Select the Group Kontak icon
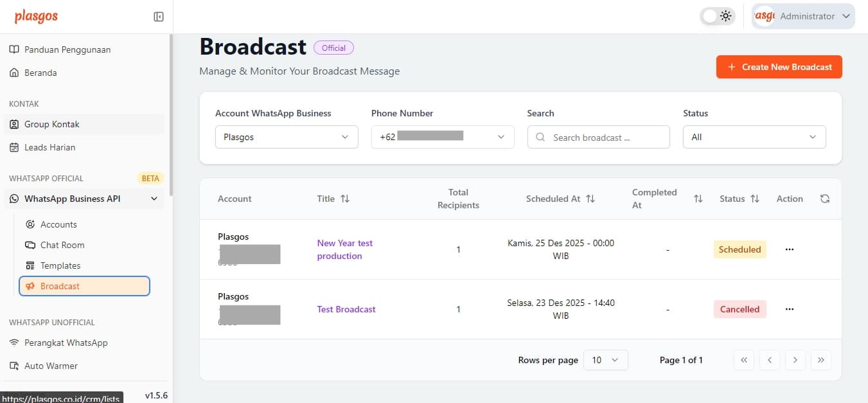 (x=14, y=124)
